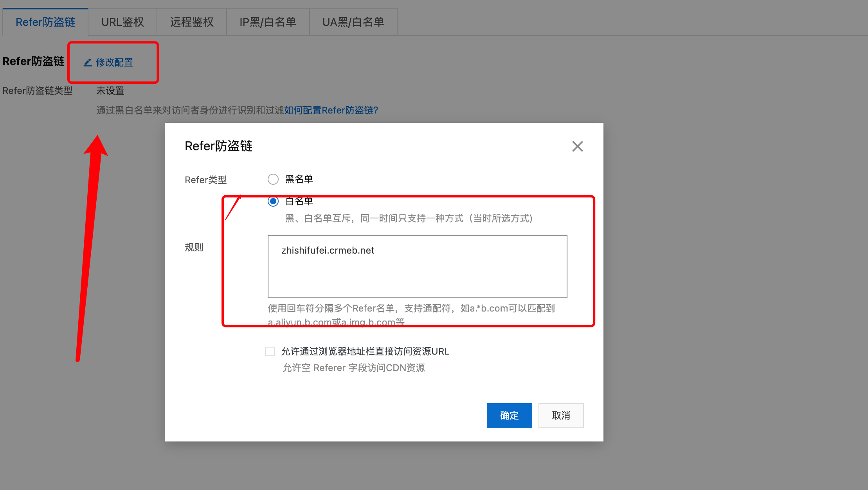The height and width of the screenshot is (490, 868).
Task: Click on zhishifufei.crmeb.net text in rules box
Action: click(x=328, y=250)
